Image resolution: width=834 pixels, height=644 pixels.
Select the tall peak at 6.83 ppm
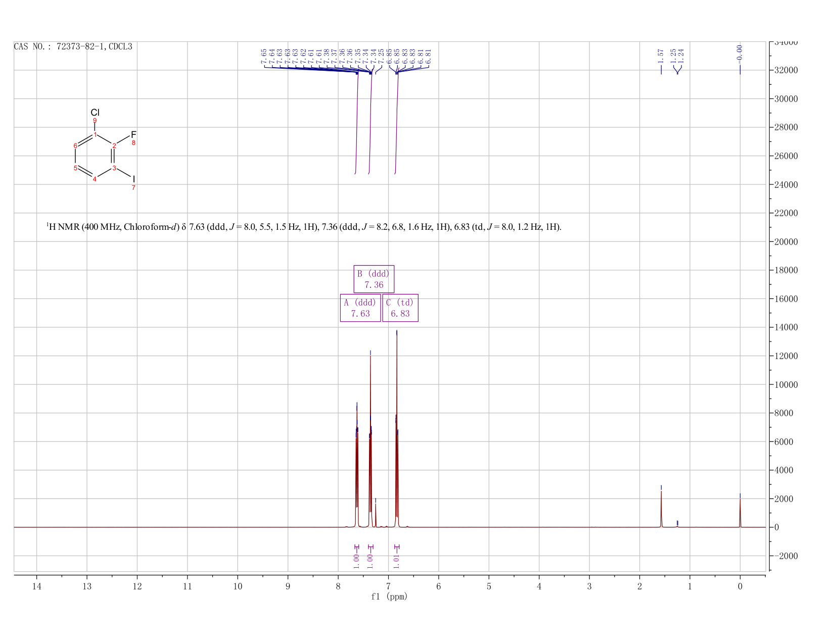click(397, 429)
